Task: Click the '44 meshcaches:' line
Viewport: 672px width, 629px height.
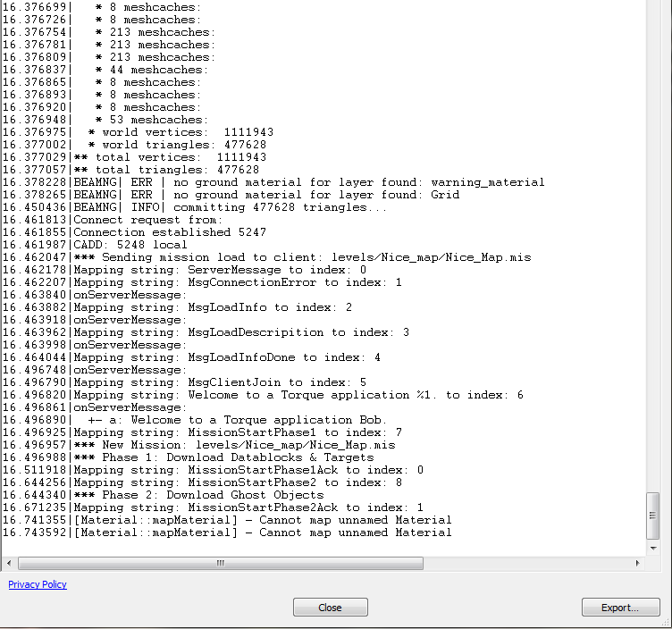Action: click(105, 70)
